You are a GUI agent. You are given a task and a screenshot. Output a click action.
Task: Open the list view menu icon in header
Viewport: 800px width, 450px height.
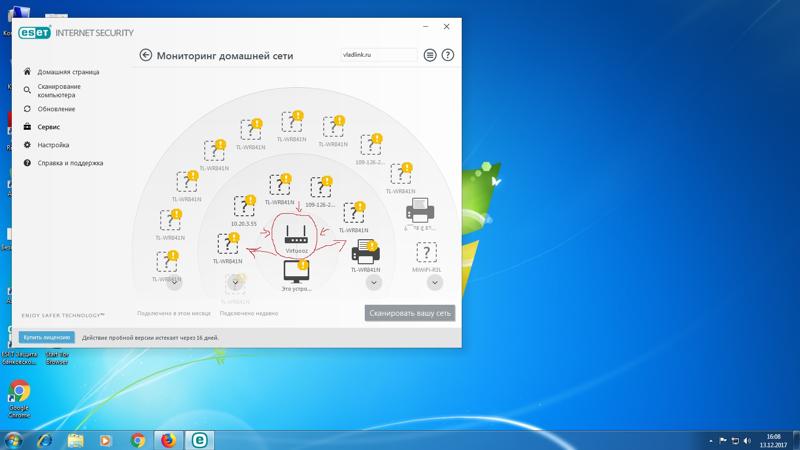coord(430,55)
